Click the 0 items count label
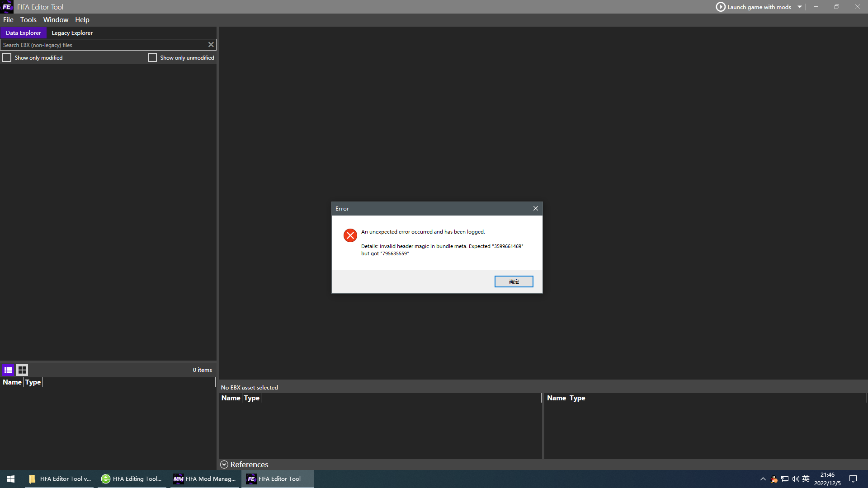This screenshot has width=868, height=488. coord(202,370)
